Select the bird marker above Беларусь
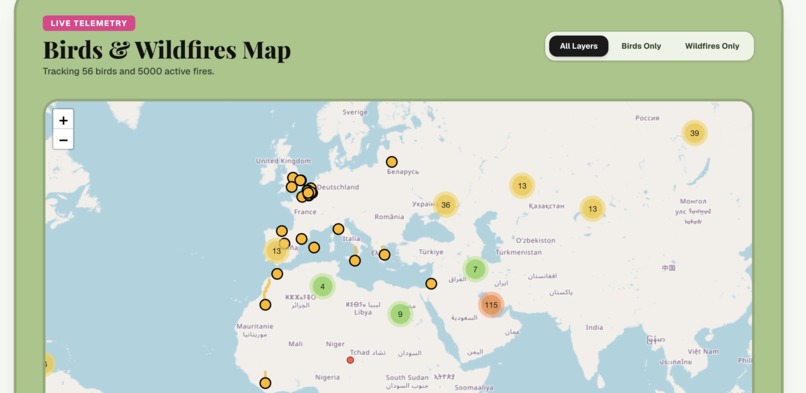The width and height of the screenshot is (806, 393). tap(392, 162)
